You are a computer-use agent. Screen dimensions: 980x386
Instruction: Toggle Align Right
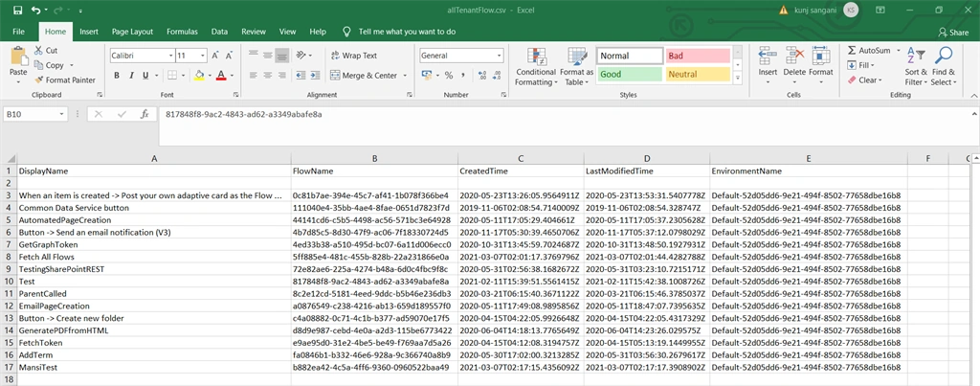(282, 75)
